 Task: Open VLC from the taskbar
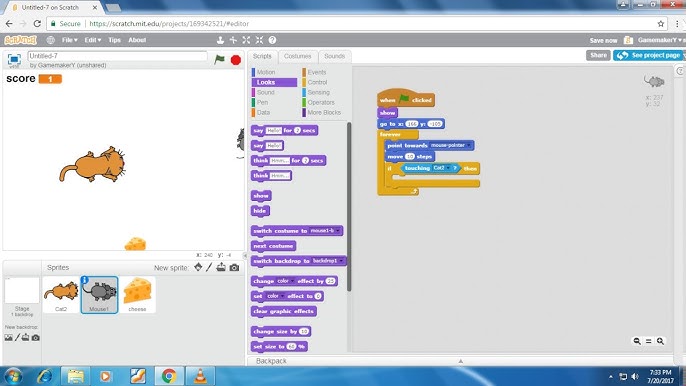[200, 376]
